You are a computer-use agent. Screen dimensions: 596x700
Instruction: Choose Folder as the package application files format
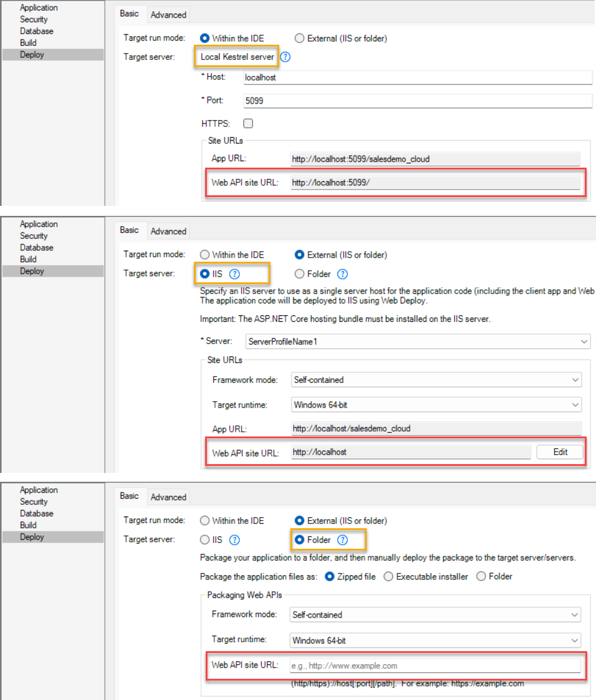[x=481, y=576]
